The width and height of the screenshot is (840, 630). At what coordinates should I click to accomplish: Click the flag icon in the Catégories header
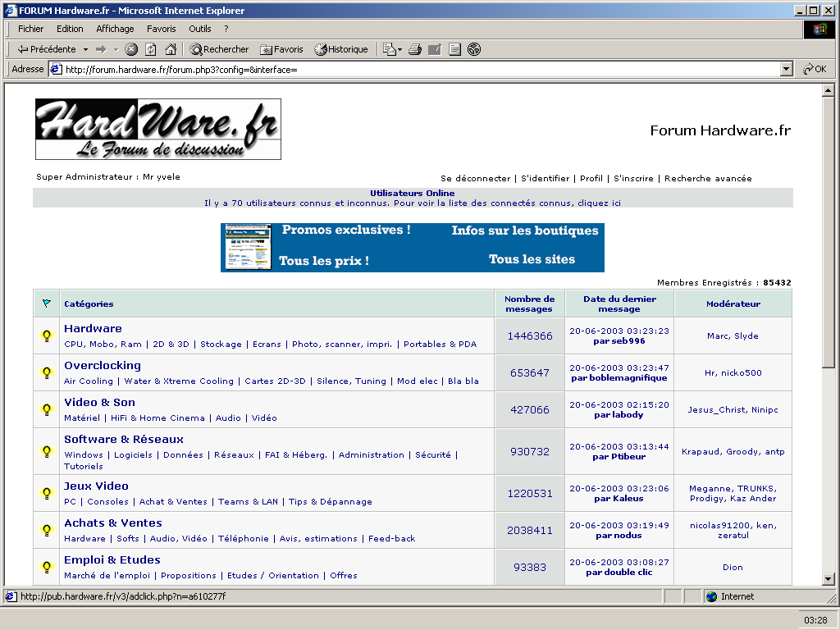point(47,304)
